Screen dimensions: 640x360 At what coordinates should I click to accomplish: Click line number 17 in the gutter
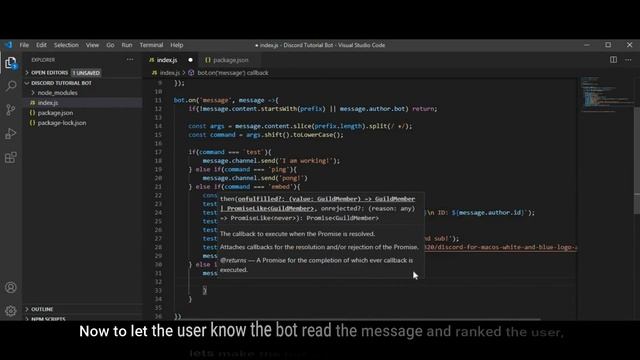point(158,152)
